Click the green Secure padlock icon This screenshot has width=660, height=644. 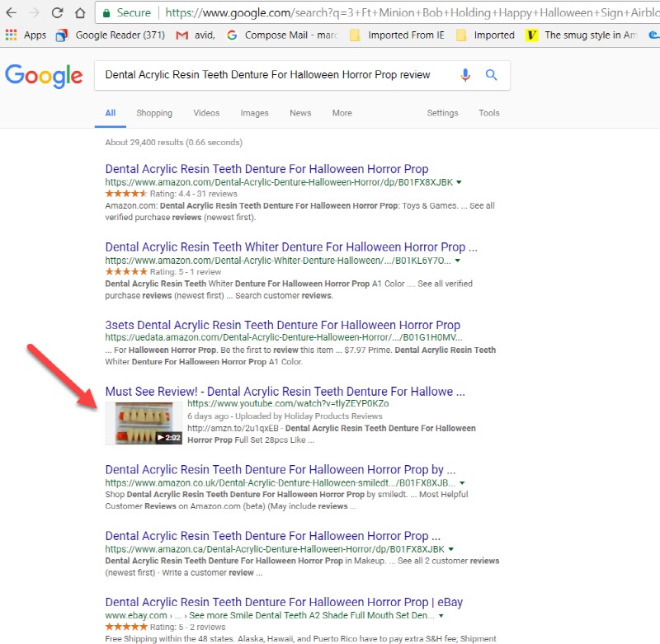tap(106, 13)
